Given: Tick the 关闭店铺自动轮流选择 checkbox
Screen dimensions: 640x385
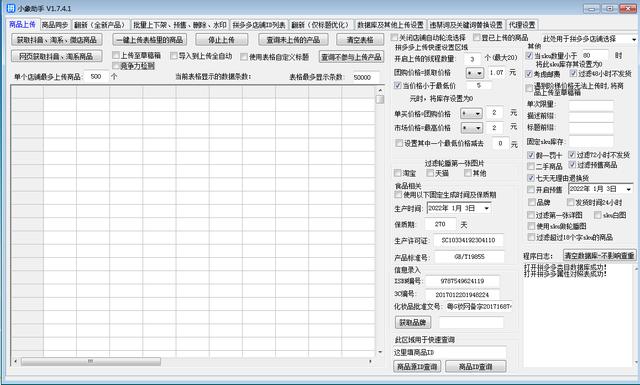Looking at the screenshot, I should coord(394,38).
